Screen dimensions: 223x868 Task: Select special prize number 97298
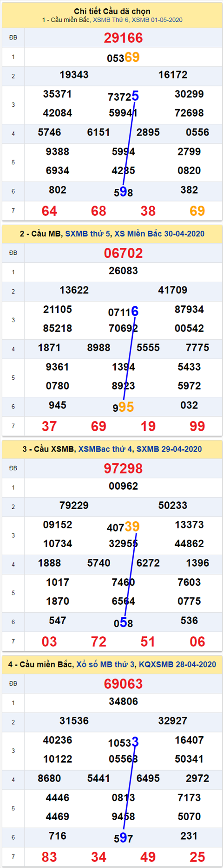click(x=123, y=468)
